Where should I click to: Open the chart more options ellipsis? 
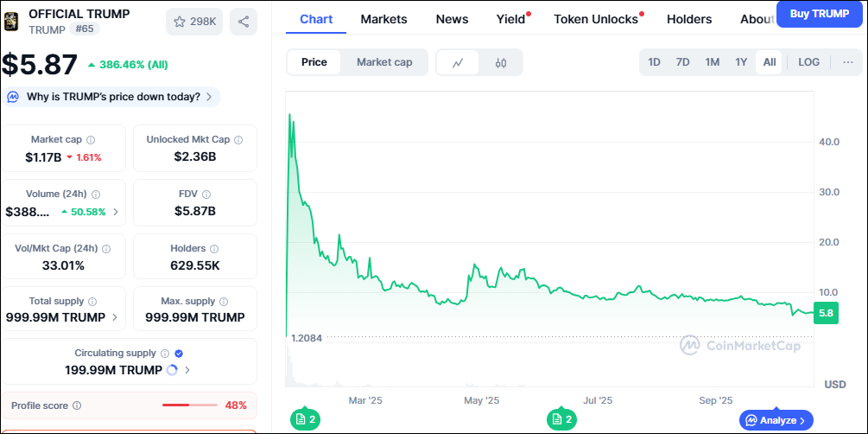click(848, 62)
